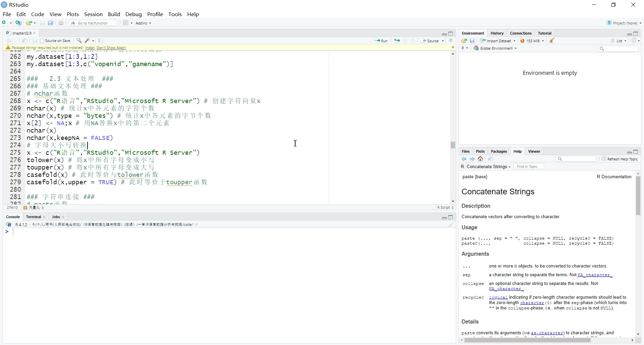The height and width of the screenshot is (345, 644).
Task: Switch to the Packages tab
Action: 499,151
